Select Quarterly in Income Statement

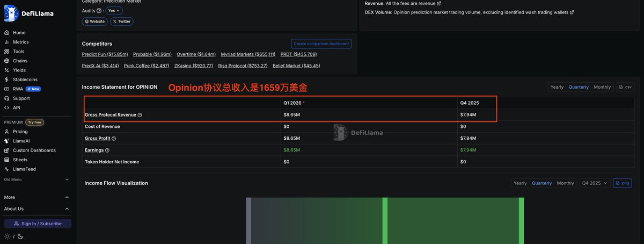579,87
